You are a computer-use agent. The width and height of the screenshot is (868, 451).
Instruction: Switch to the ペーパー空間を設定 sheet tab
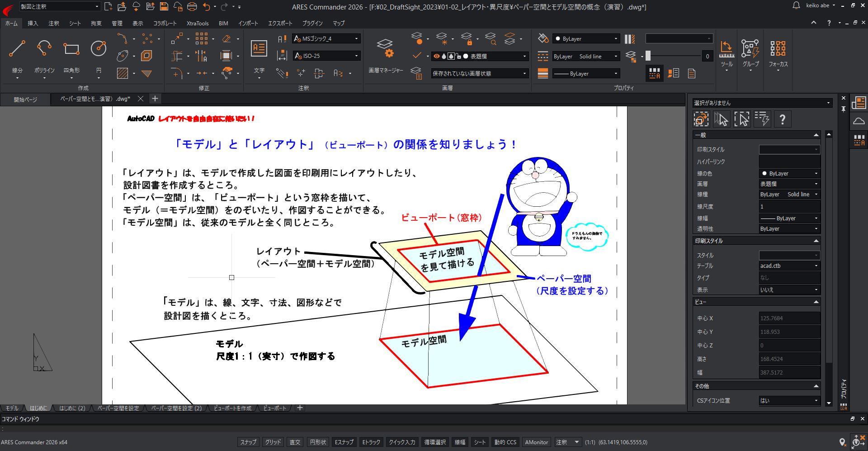pos(118,408)
